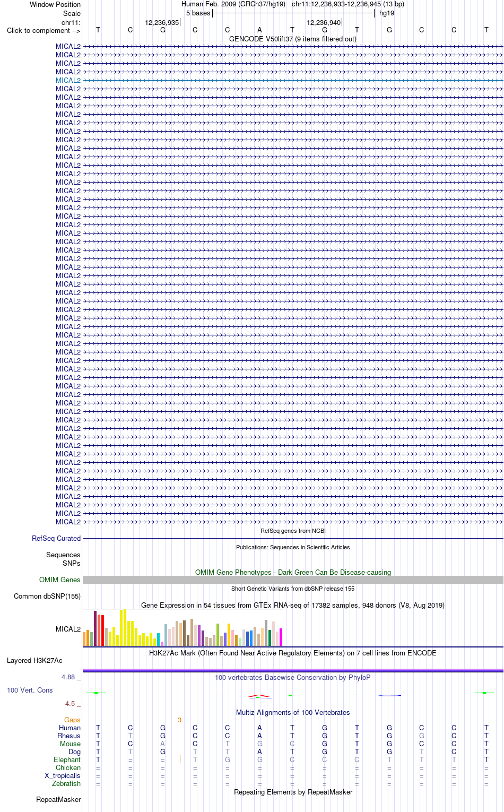The width and height of the screenshot is (504, 812).
Task: Click the 12,236,935 position marker
Action: coord(162,22)
